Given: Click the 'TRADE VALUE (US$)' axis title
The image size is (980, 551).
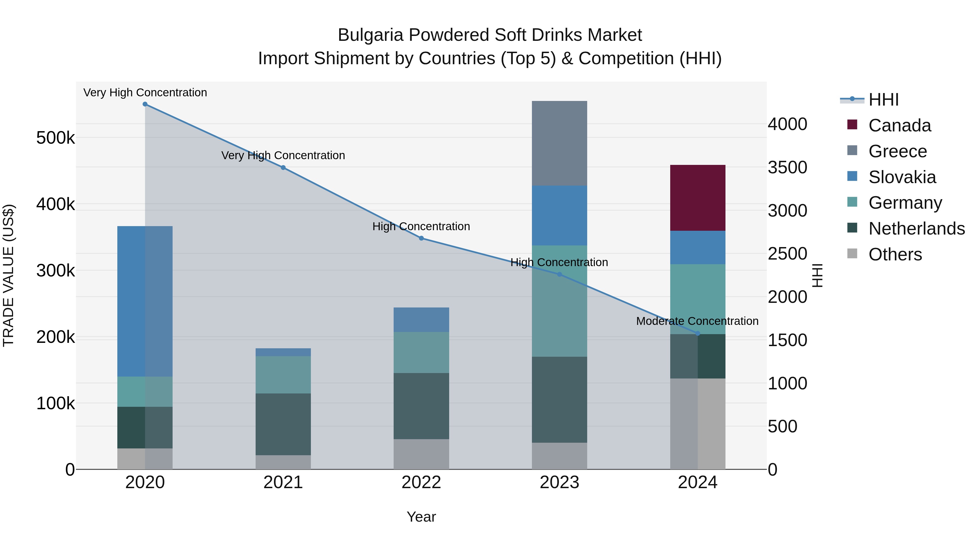Looking at the screenshot, I should click(8, 276).
